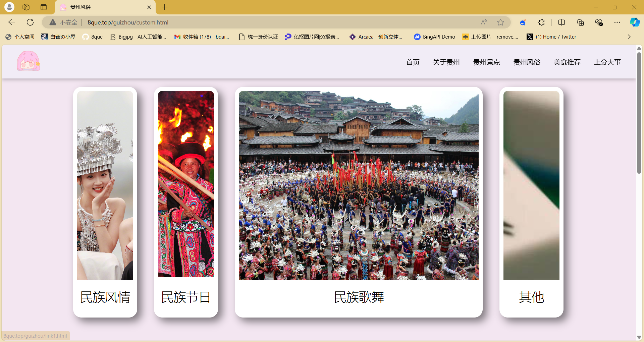Click the back navigation arrow
The width and height of the screenshot is (644, 342).
tap(12, 22)
